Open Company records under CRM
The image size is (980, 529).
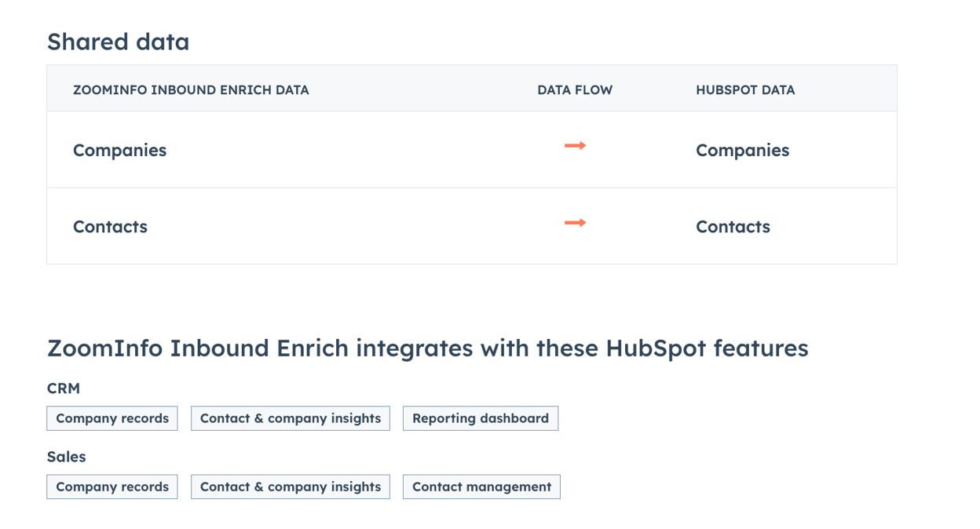pyautogui.click(x=112, y=418)
